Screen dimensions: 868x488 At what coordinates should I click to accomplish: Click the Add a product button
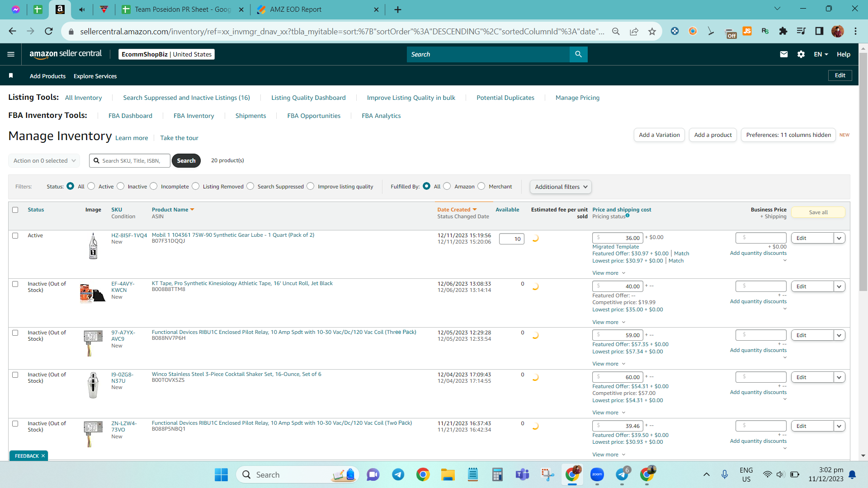tap(713, 135)
